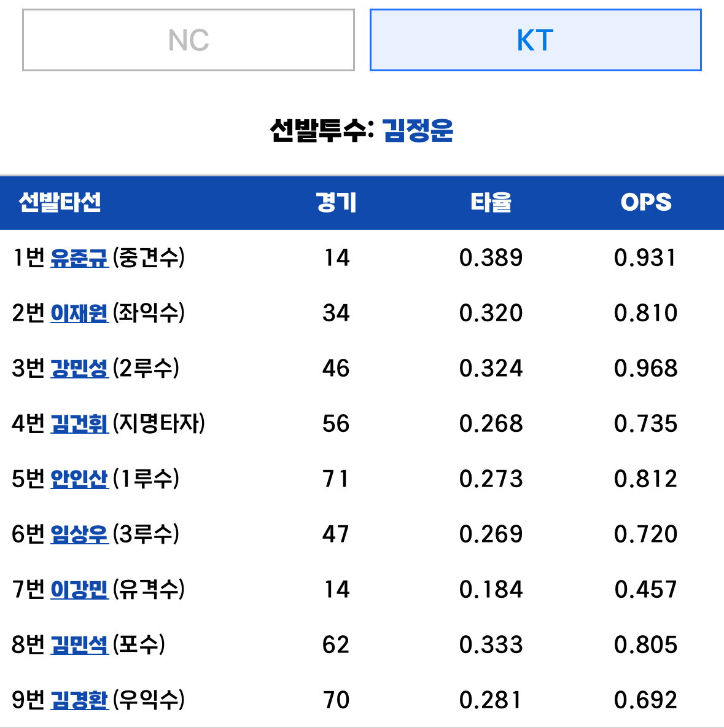Screen dimensions: 724x728
Task: Click the 이재원 left fielder link
Action: coord(79,313)
